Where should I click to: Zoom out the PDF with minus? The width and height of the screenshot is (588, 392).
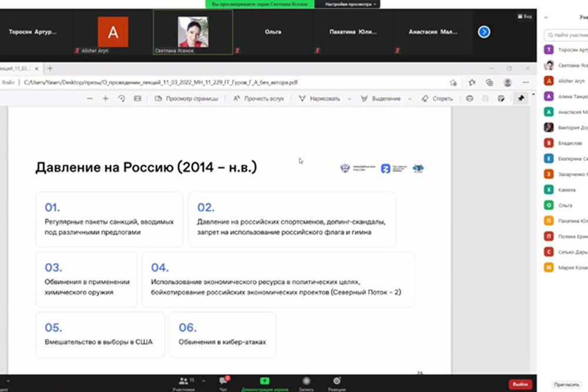click(90, 99)
